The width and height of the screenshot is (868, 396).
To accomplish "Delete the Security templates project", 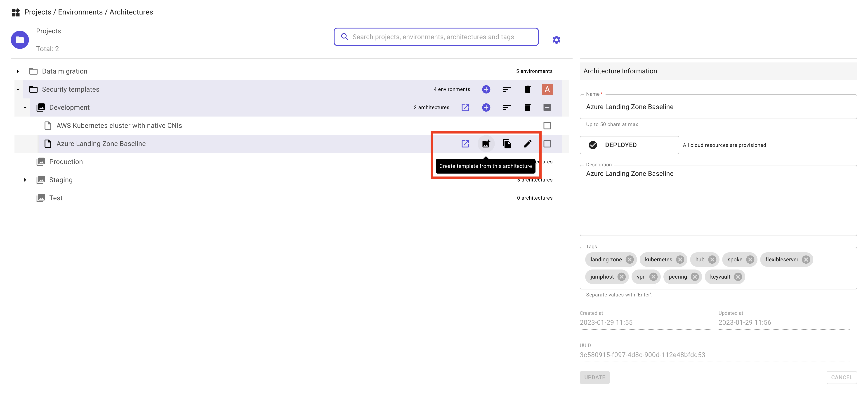I will (528, 89).
